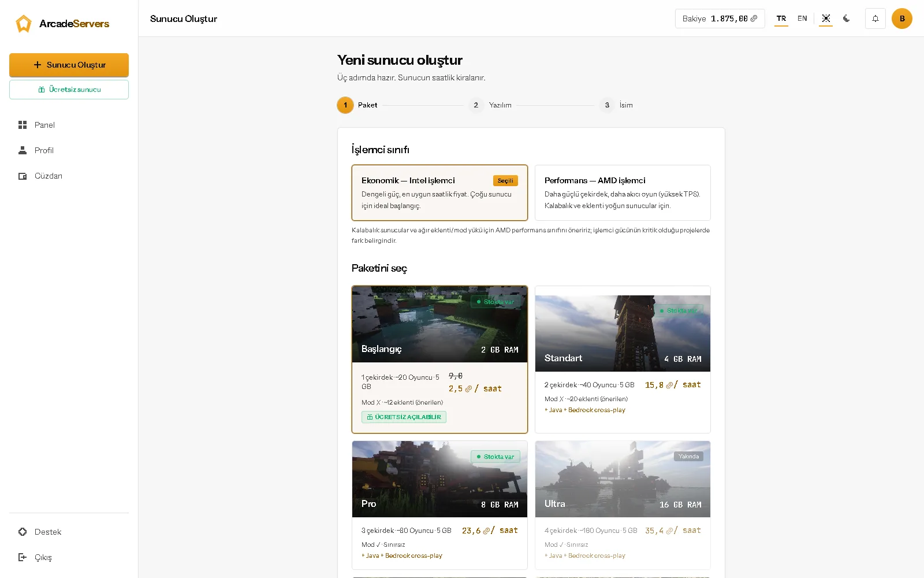Click price 15,8 / saat on Standart

point(673,385)
